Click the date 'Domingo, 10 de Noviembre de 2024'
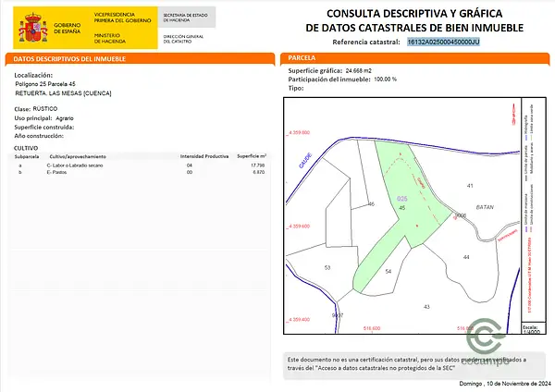 coord(505,384)
